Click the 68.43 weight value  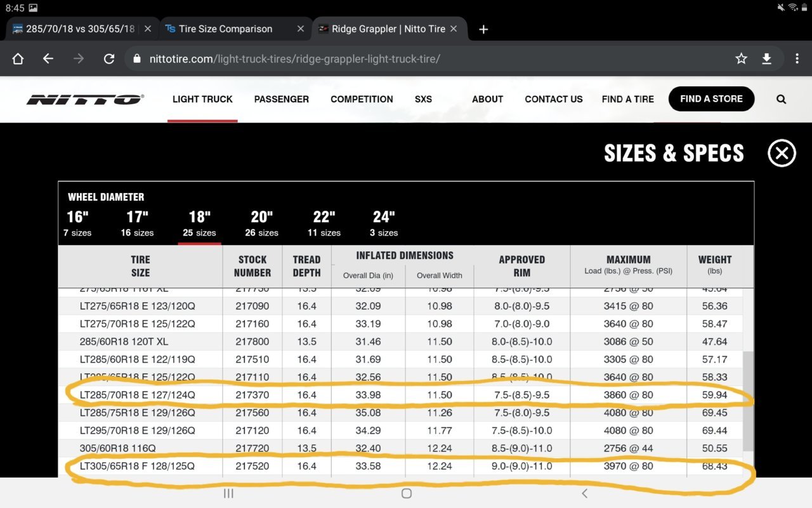[714, 466]
